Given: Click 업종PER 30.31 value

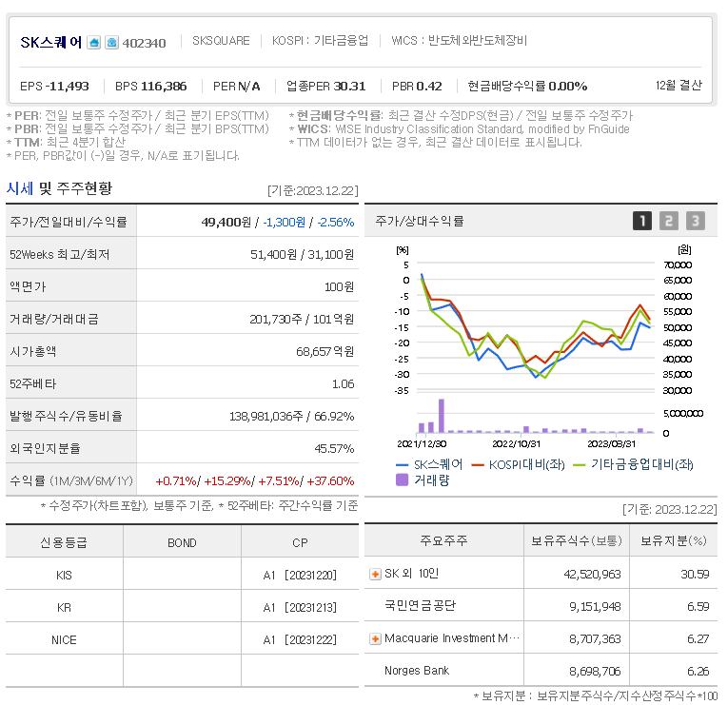Looking at the screenshot, I should tap(325, 87).
